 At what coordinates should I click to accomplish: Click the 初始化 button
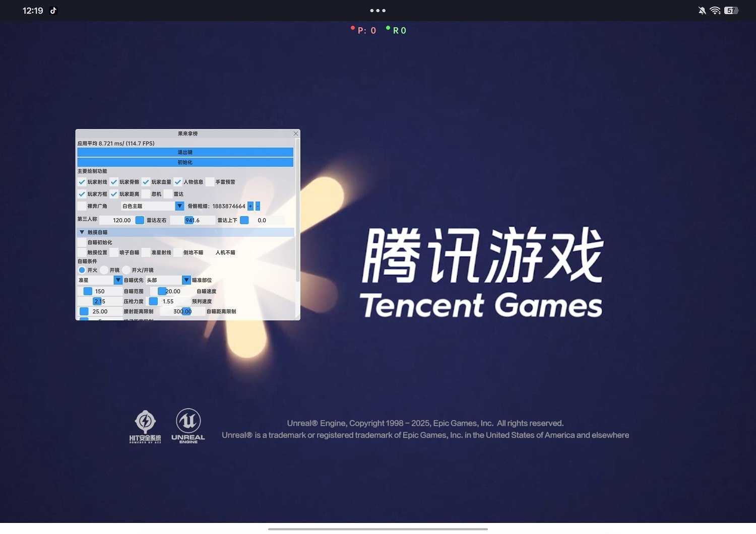tap(185, 162)
